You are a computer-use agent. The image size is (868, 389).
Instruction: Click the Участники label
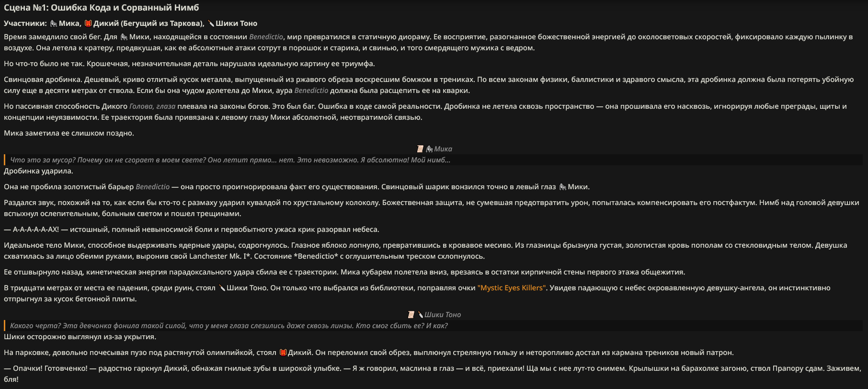(x=25, y=23)
